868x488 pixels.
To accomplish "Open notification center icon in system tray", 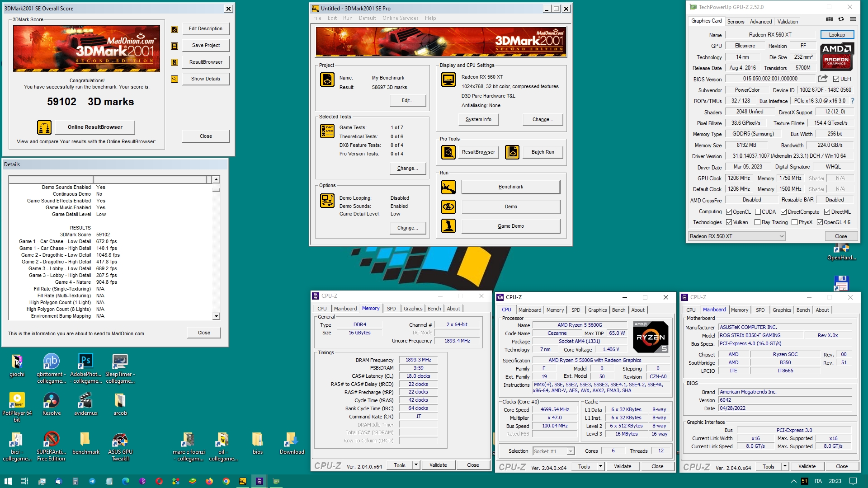I will pyautogui.click(x=853, y=481).
